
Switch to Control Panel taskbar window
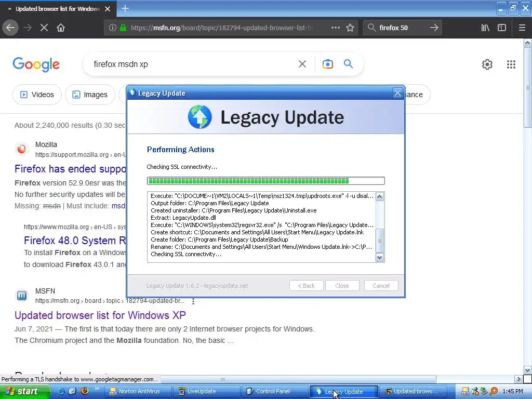pos(275,391)
